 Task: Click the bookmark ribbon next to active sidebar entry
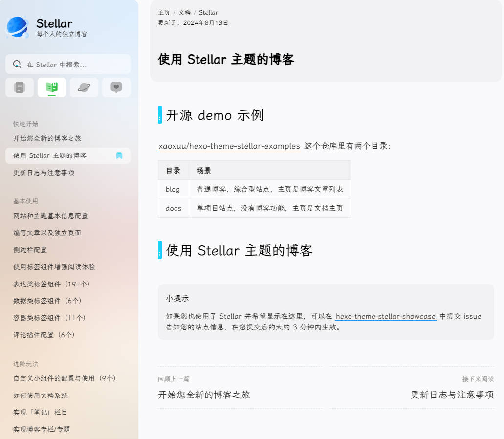tap(119, 155)
